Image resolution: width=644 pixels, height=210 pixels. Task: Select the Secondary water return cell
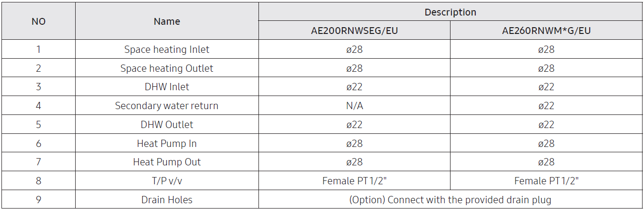point(167,106)
